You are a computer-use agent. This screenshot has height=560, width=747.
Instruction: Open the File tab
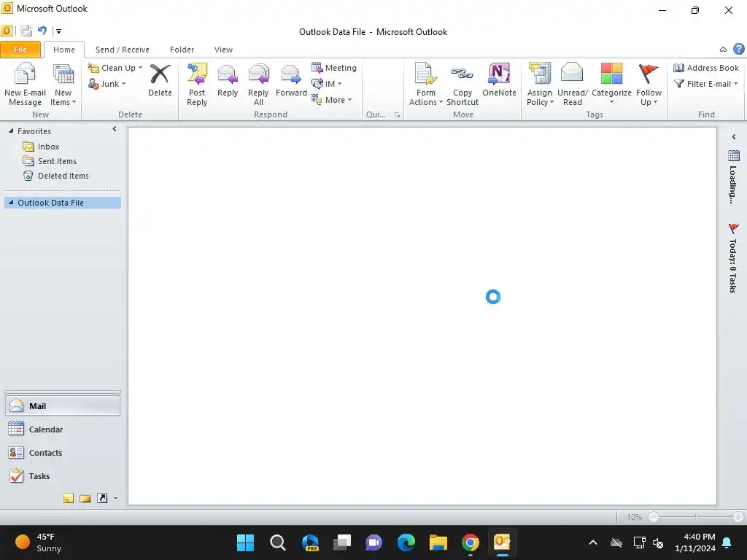20,50
